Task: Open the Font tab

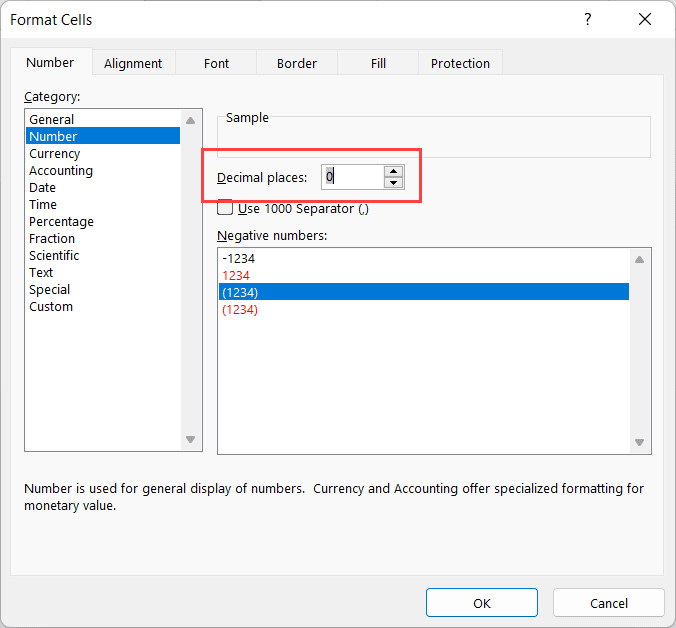Action: 216,63
